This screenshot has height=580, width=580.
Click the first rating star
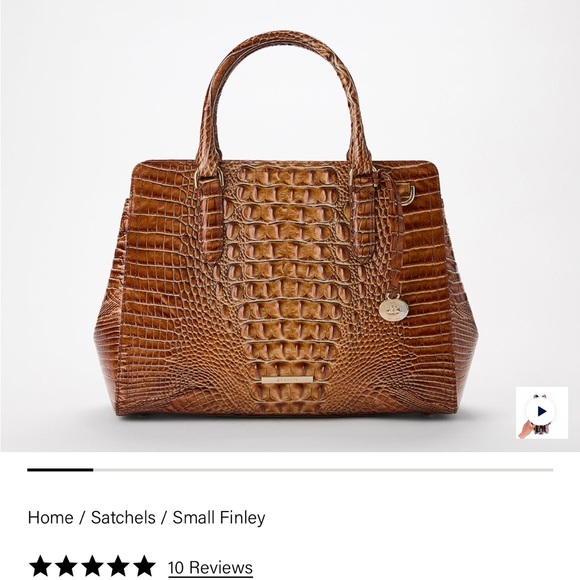click(40, 566)
